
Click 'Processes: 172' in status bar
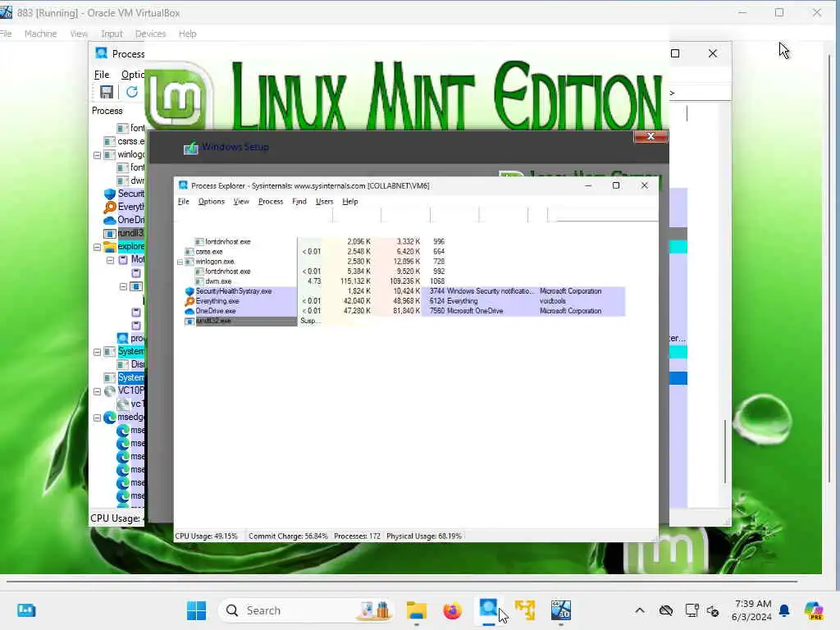(357, 536)
